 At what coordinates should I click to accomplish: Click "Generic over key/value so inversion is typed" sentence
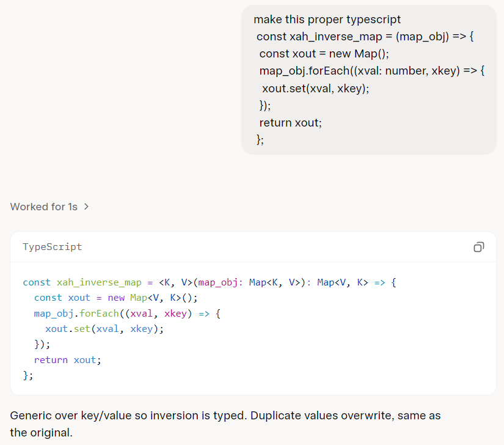(128, 416)
